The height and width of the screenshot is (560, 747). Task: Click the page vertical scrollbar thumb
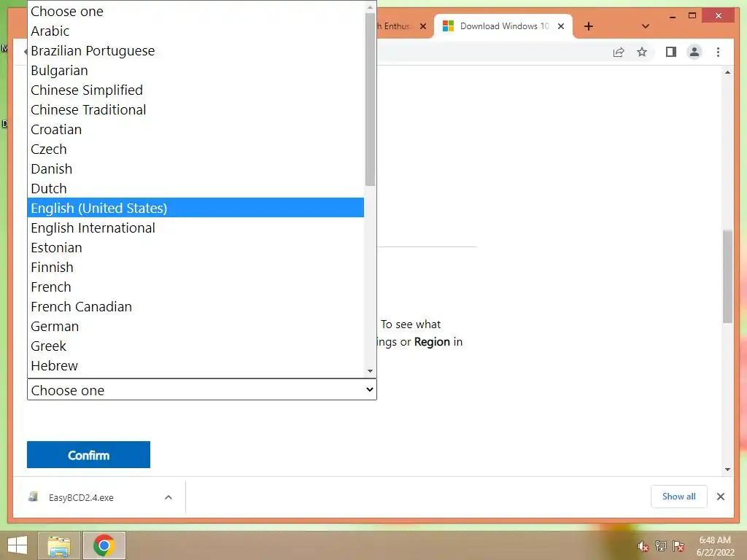pos(727,276)
